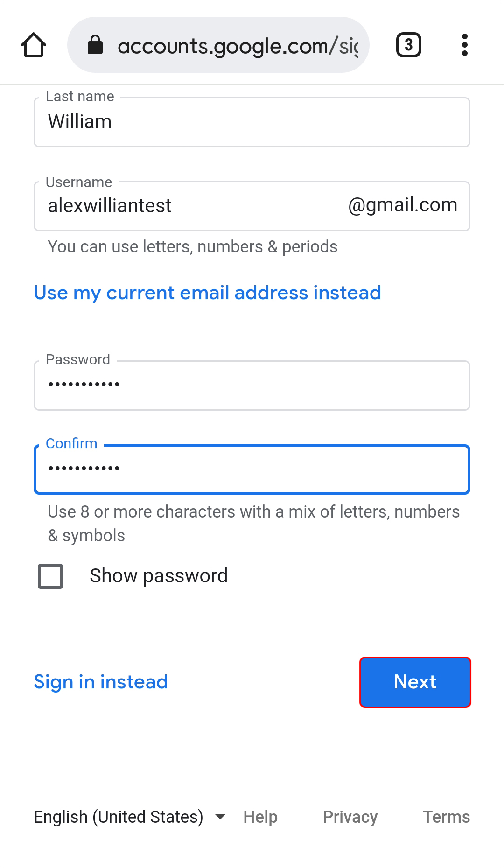Viewport: 504px width, 868px height.
Task: Click the Sign in instead link
Action: 101,682
